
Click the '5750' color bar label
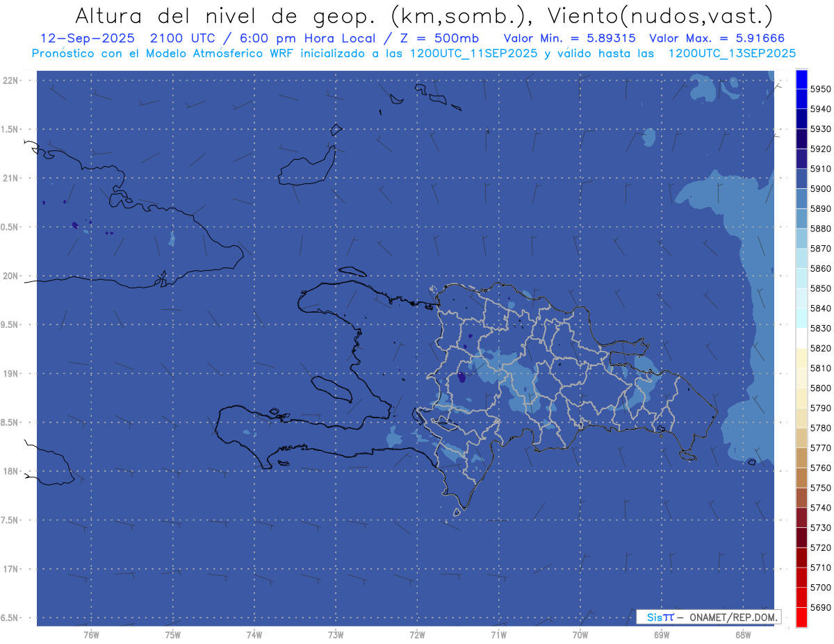point(820,488)
